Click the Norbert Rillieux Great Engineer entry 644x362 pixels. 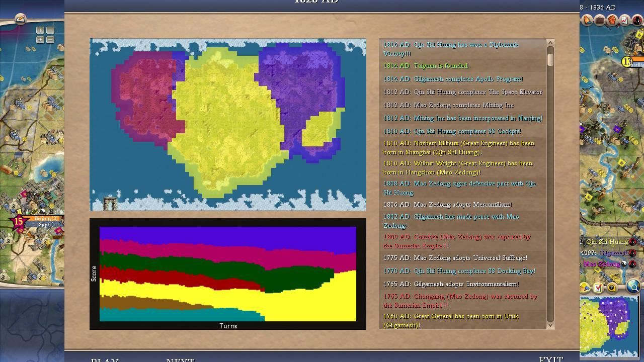[x=463, y=148]
